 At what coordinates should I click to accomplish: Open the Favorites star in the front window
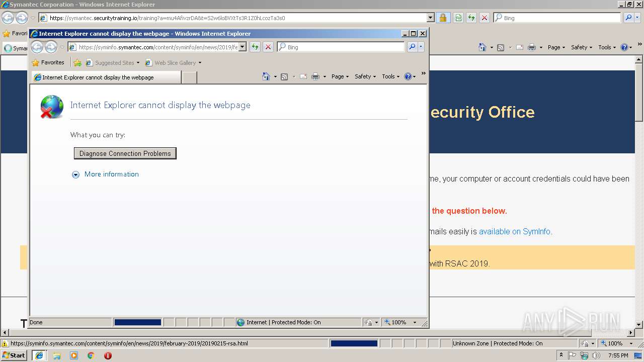[48, 63]
